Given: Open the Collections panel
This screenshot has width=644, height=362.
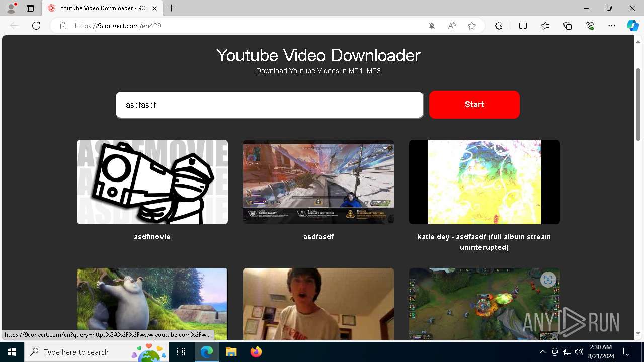Looking at the screenshot, I should tap(568, 26).
